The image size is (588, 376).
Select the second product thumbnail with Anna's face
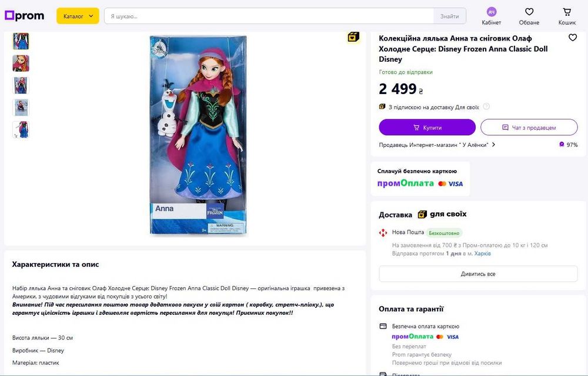coord(21,63)
